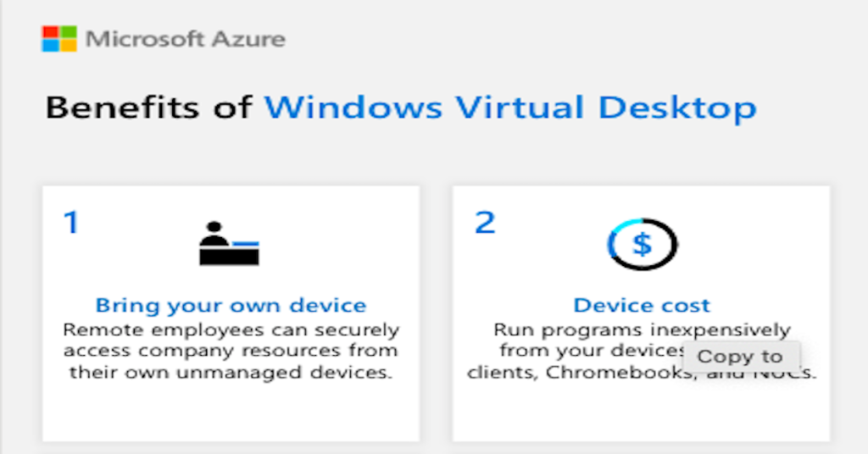Viewport: 868px width, 454px height.
Task: Click blank area below first card's text
Action: (231, 412)
